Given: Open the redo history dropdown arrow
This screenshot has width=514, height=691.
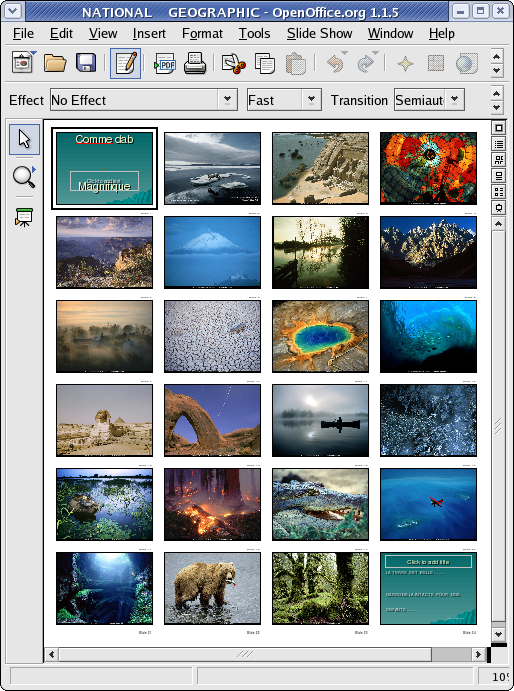Looking at the screenshot, I should pos(376,53).
